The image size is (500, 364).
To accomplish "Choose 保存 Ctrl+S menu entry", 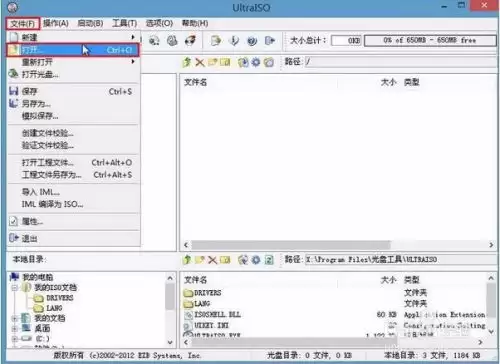I will tap(73, 91).
